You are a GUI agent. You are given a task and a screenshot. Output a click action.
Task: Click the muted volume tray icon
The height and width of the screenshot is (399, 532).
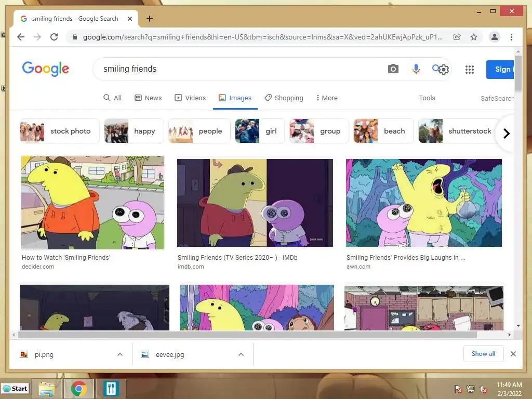point(483,390)
